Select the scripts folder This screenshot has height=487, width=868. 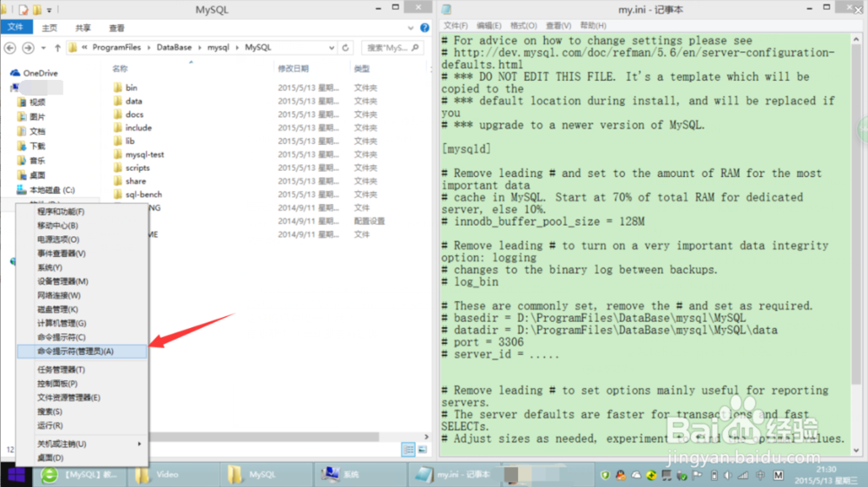(137, 168)
